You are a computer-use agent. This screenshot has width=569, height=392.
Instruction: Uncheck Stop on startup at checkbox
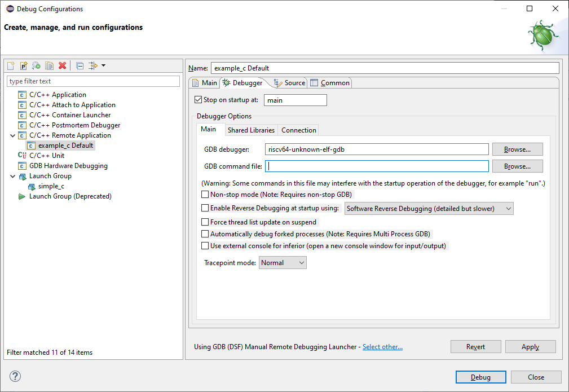pyautogui.click(x=198, y=100)
